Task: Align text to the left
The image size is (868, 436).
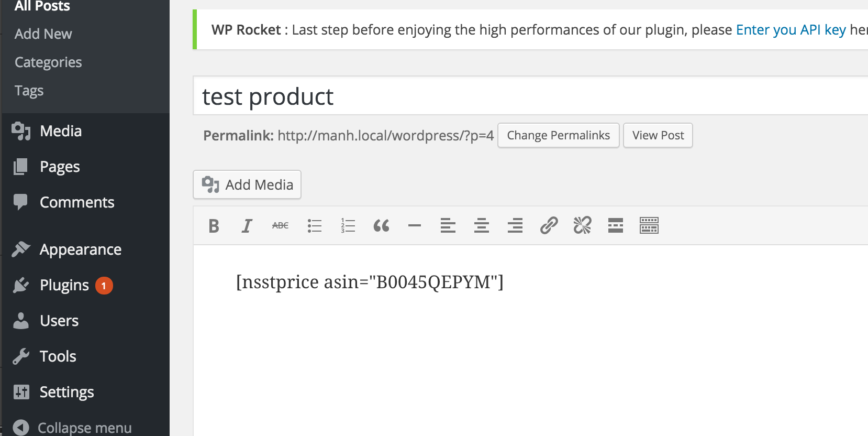Action: pyautogui.click(x=448, y=226)
